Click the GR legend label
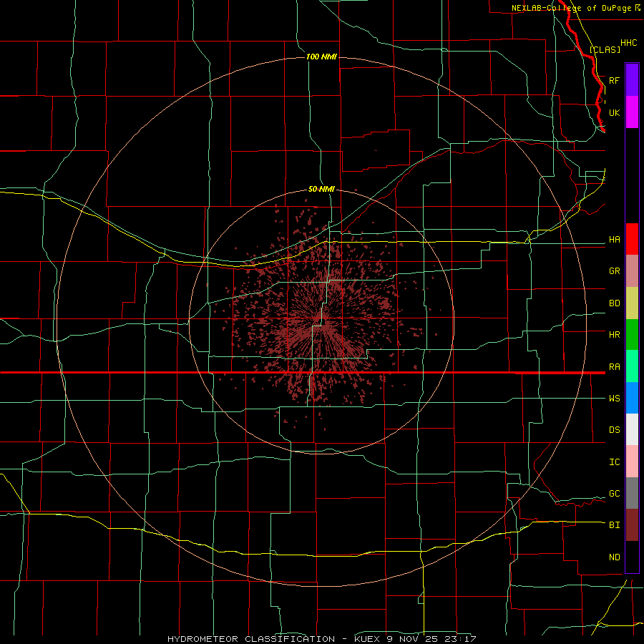644x644 pixels. point(614,271)
